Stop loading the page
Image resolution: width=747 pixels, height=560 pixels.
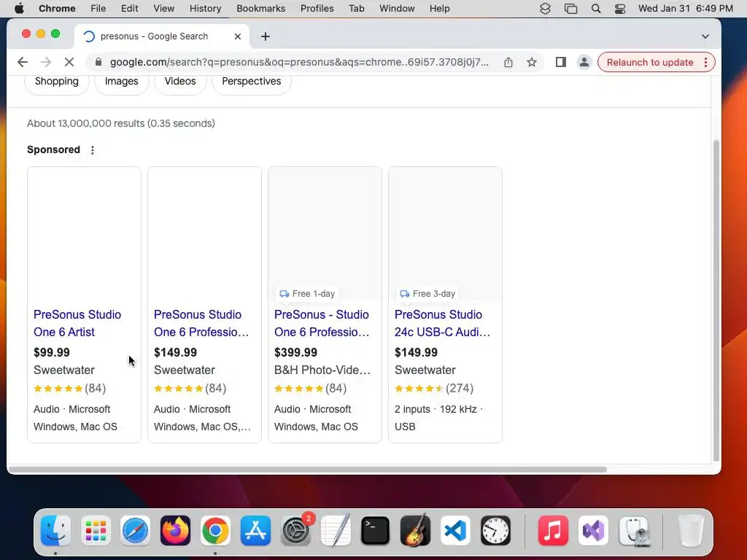click(69, 62)
